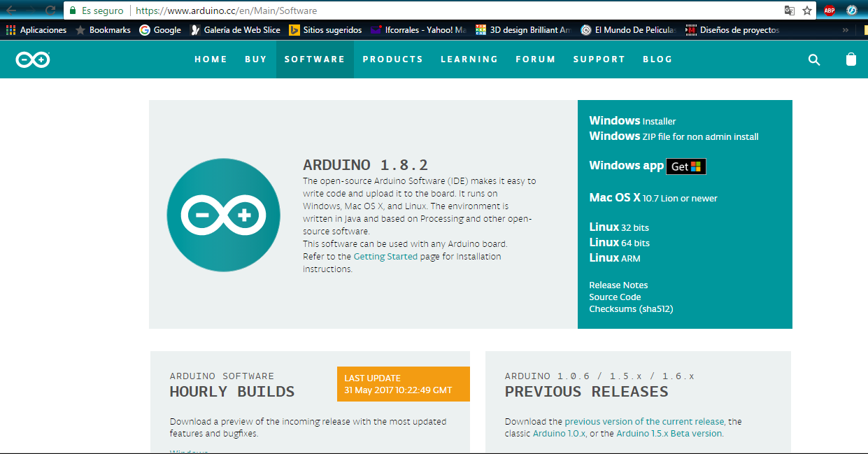Expand hidden bookmarks with the double chevron
Viewport: 868px width, 454px height.
846,29
